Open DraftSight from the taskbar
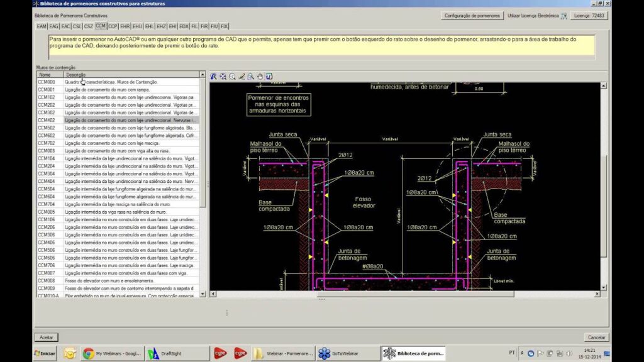644x362 pixels. click(x=168, y=354)
